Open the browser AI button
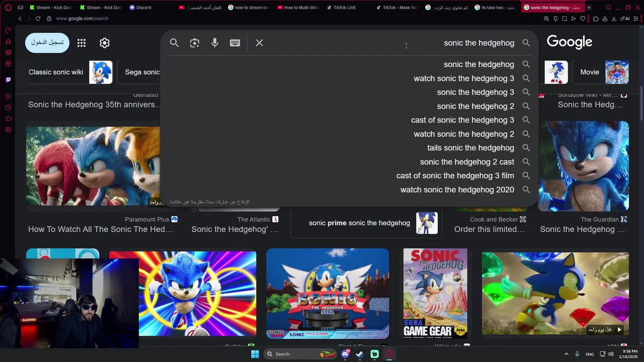This screenshot has height=362, width=644. tap(624, 19)
